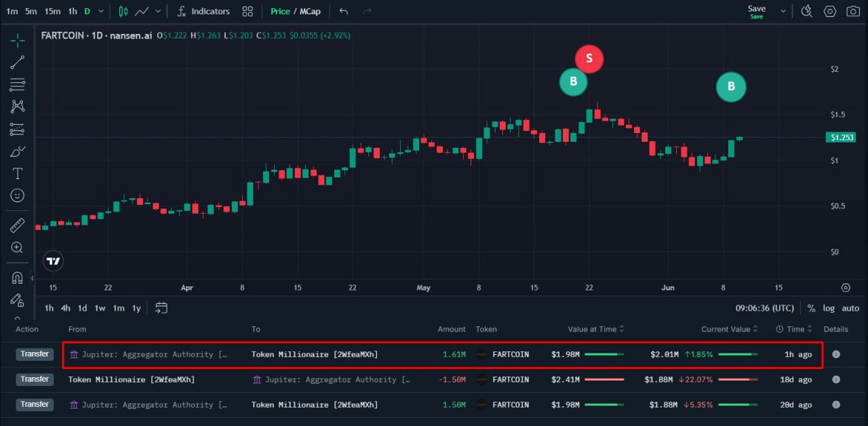Set range to 4h
Viewport: 868px width, 426px height.
[x=66, y=308]
